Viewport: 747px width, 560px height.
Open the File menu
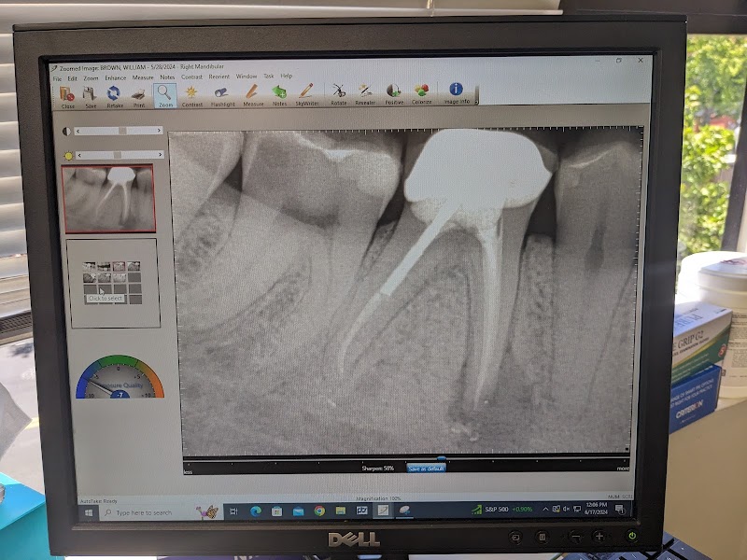click(x=57, y=78)
